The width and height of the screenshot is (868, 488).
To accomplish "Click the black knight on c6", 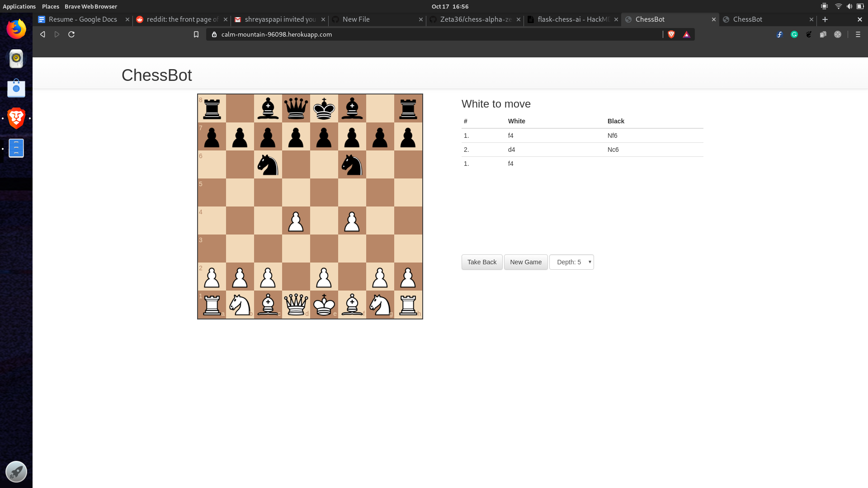I will (x=268, y=165).
